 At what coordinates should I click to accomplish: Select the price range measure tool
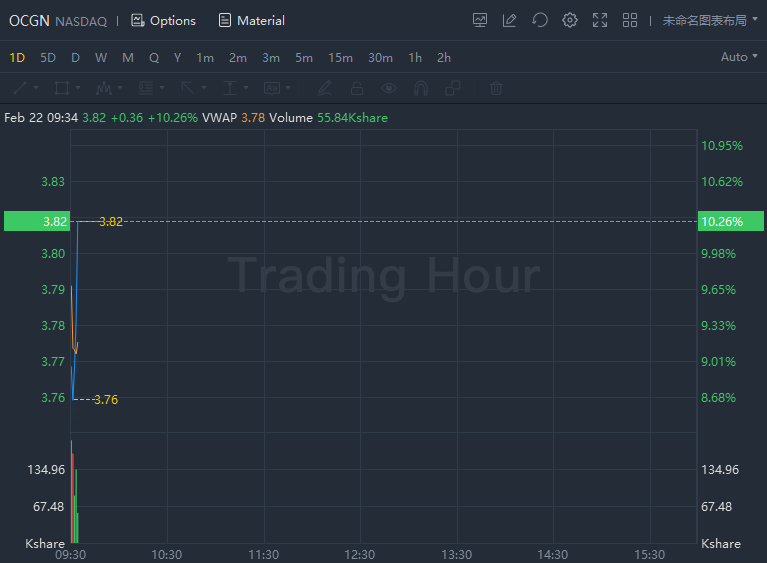230,88
